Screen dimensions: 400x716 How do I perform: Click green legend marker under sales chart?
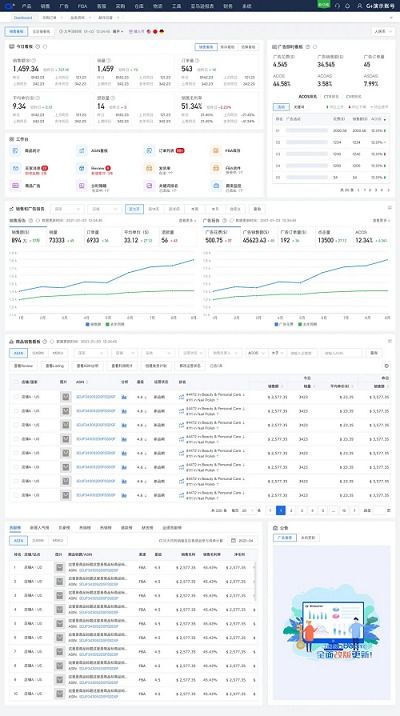(107, 324)
